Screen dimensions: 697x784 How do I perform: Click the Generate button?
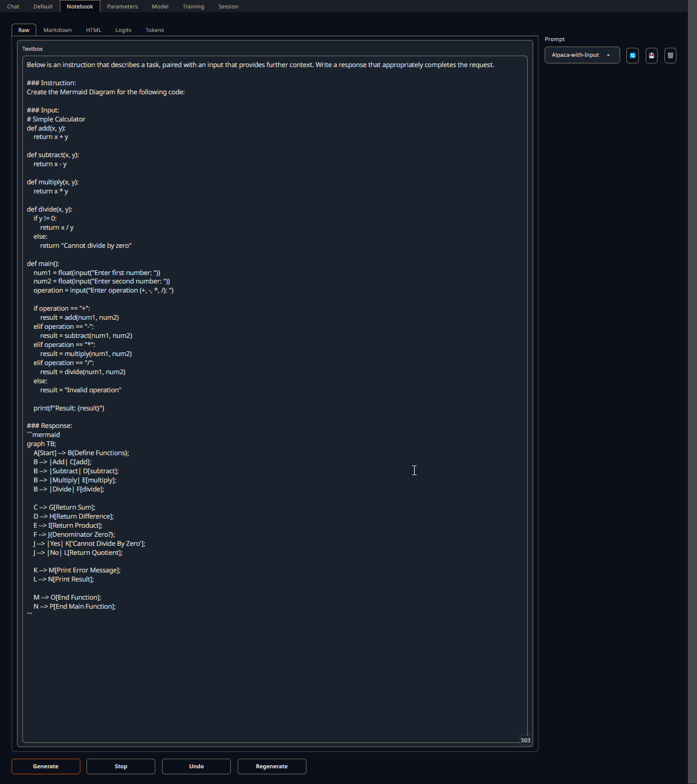pyautogui.click(x=45, y=766)
